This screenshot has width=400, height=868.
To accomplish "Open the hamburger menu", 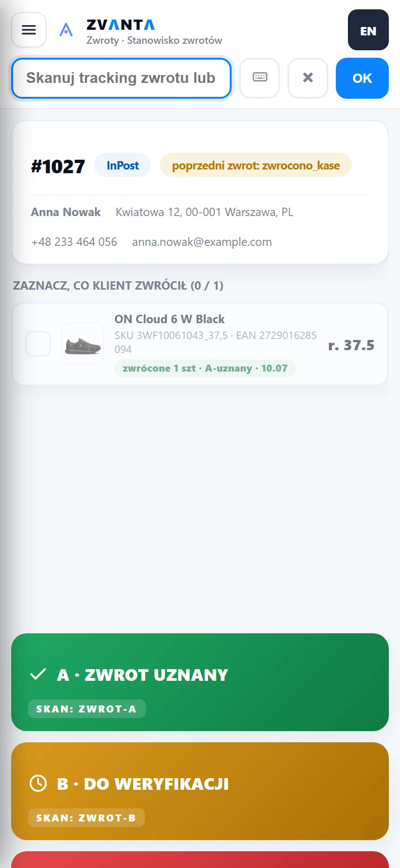I will [x=29, y=30].
